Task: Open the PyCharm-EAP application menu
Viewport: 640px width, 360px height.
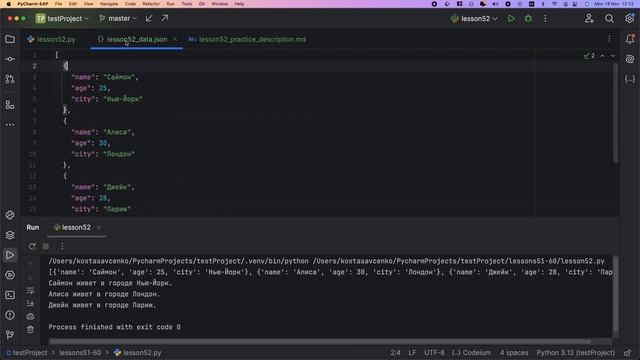Action: click(33, 4)
